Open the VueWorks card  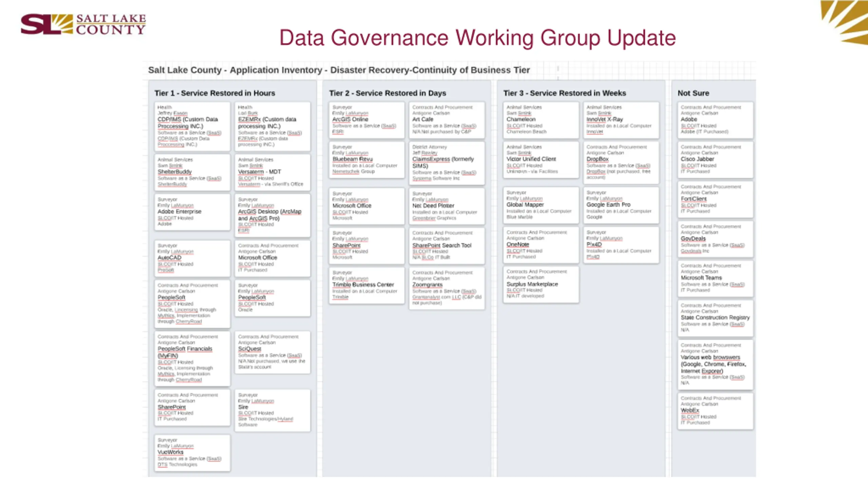[192, 453]
